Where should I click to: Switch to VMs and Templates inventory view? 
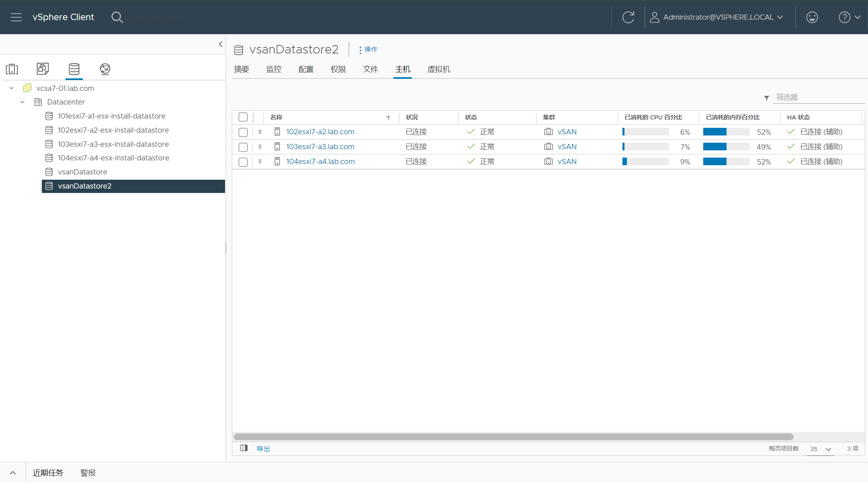(43, 69)
